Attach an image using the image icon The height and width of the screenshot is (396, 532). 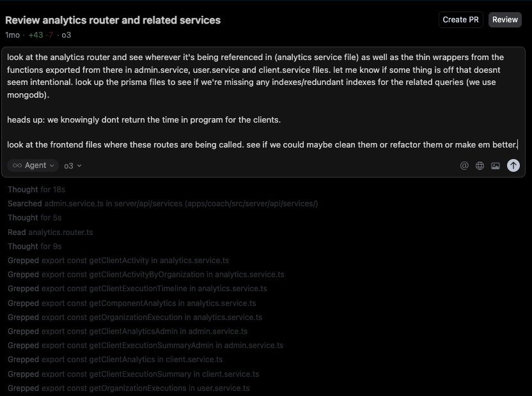click(496, 165)
